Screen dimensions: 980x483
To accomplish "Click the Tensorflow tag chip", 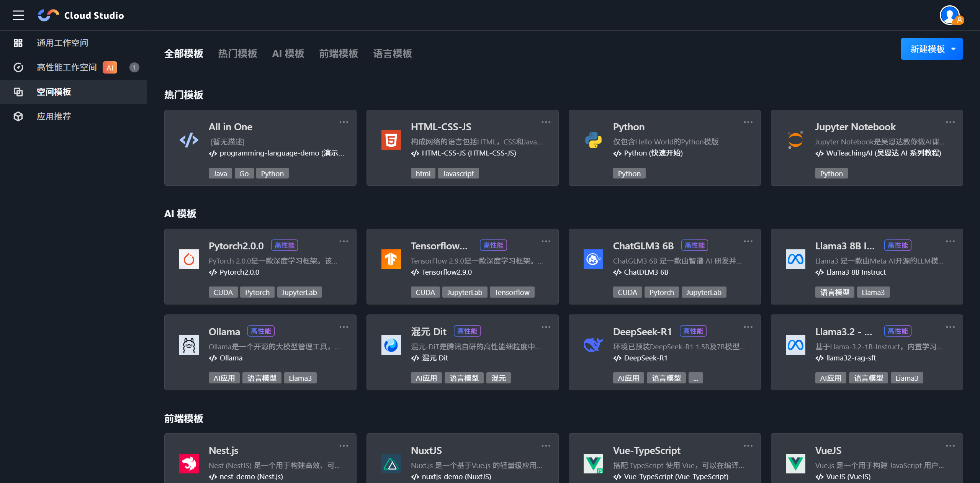I will [512, 292].
